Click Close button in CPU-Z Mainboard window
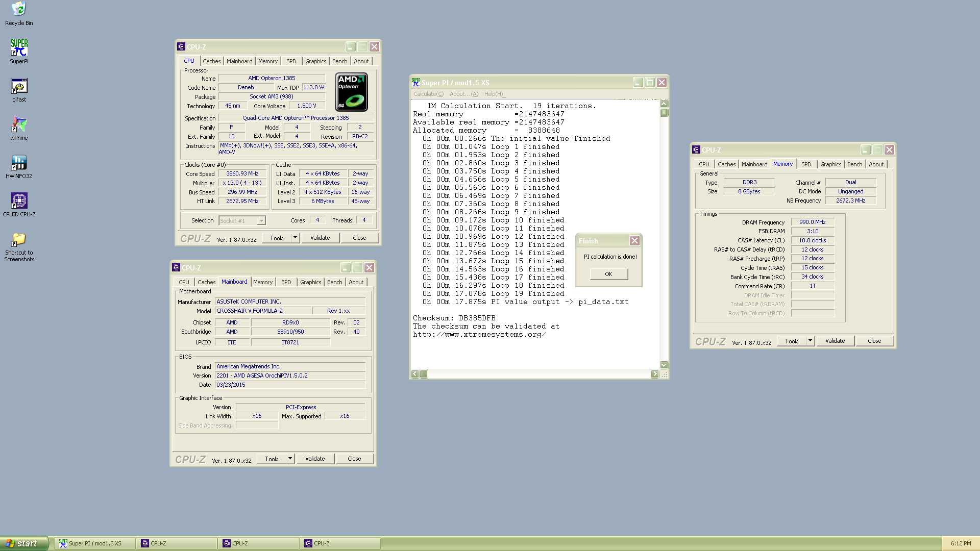 click(354, 459)
